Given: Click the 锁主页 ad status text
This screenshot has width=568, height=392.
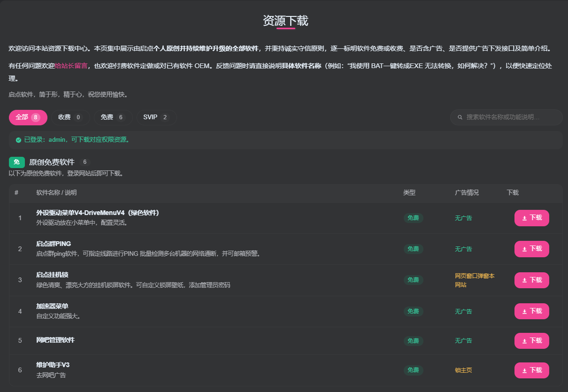Looking at the screenshot, I should coord(463,370).
